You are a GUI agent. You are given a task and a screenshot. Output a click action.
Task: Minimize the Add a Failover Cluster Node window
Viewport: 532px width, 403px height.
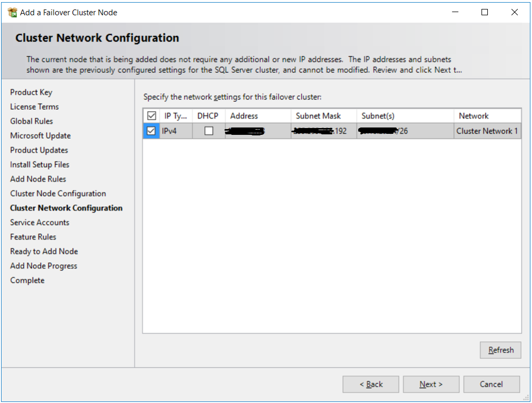click(455, 12)
